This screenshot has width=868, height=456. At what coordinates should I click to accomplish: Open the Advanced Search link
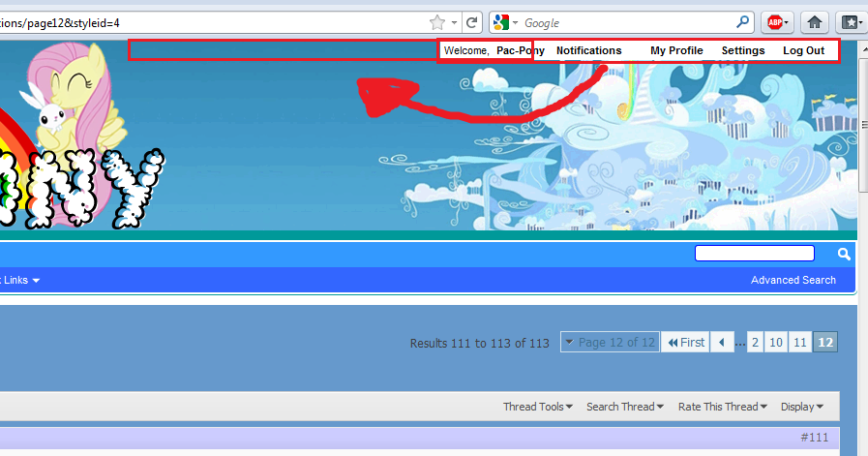(x=793, y=280)
